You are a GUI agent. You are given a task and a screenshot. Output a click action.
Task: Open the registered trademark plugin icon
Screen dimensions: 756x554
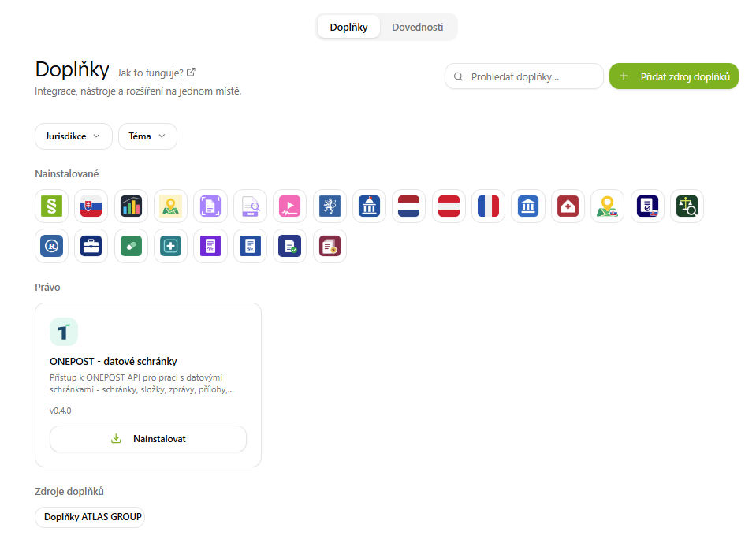51,246
